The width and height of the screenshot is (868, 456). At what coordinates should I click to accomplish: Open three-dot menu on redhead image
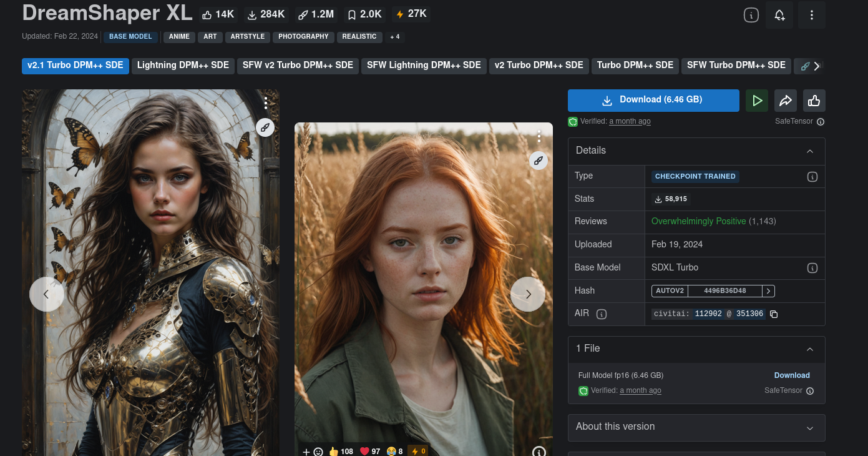(x=539, y=136)
